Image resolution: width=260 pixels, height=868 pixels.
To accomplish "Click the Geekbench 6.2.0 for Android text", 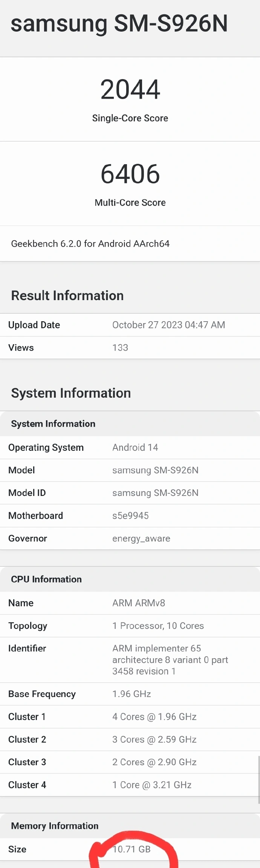I will tap(90, 244).
